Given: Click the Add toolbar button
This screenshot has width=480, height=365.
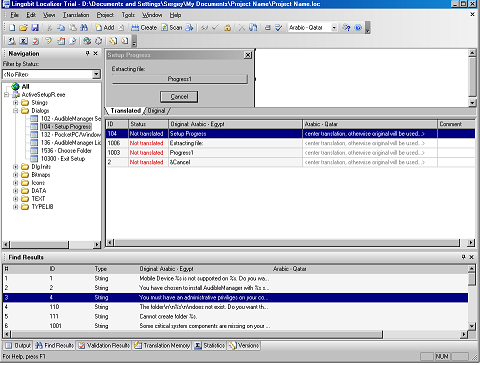Looking at the screenshot, I should 105,28.
